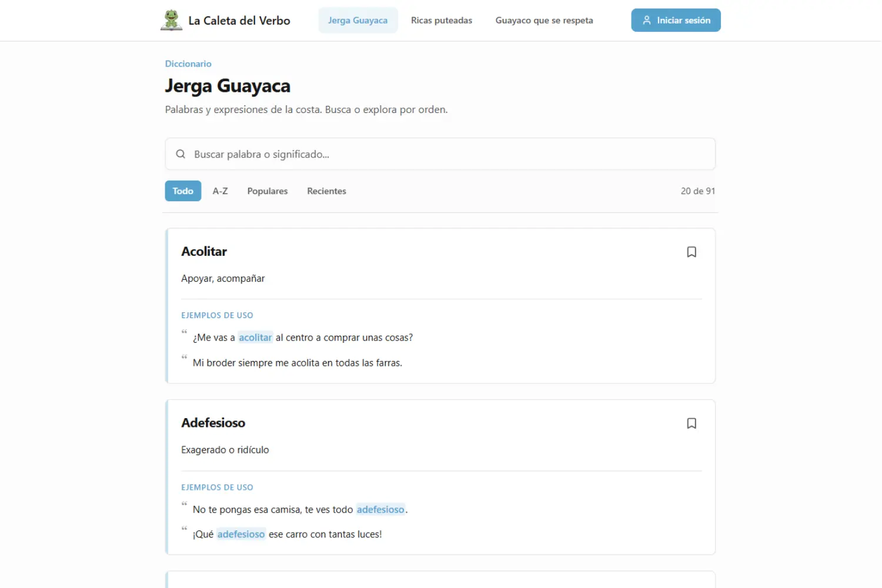Enable the Todo filter
This screenshot has width=882, height=588.
183,191
